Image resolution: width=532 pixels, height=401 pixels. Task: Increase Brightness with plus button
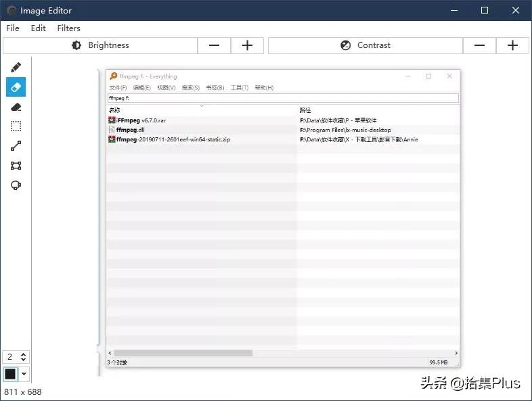point(247,45)
